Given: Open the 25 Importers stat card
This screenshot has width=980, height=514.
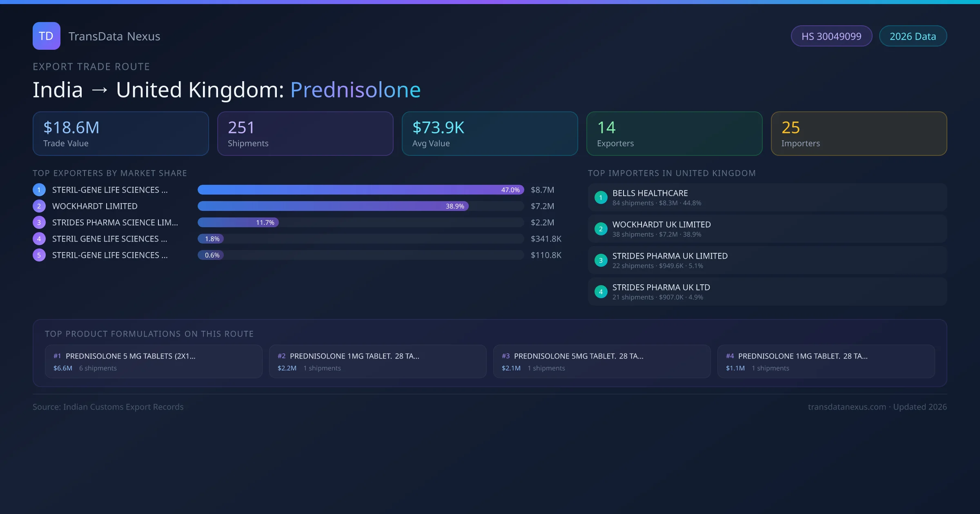Looking at the screenshot, I should pos(859,133).
